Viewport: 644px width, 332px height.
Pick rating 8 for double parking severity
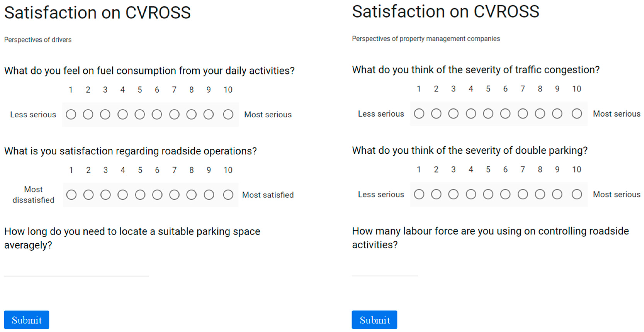click(x=540, y=194)
